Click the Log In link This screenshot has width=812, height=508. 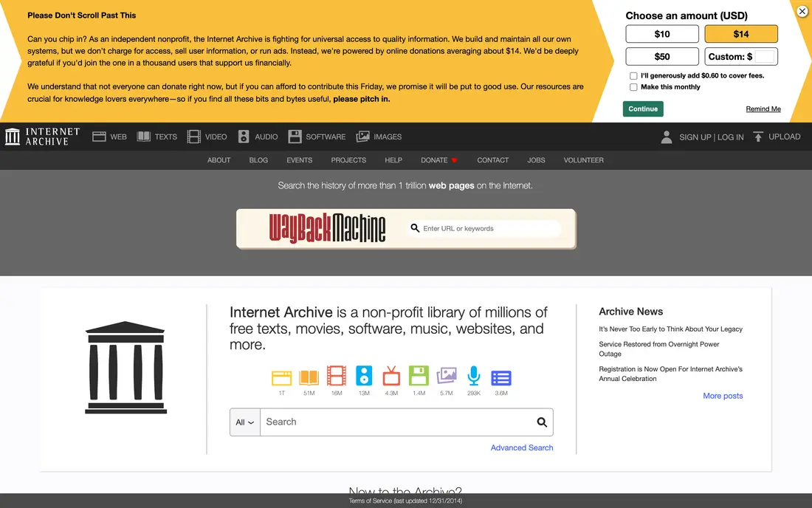point(730,137)
